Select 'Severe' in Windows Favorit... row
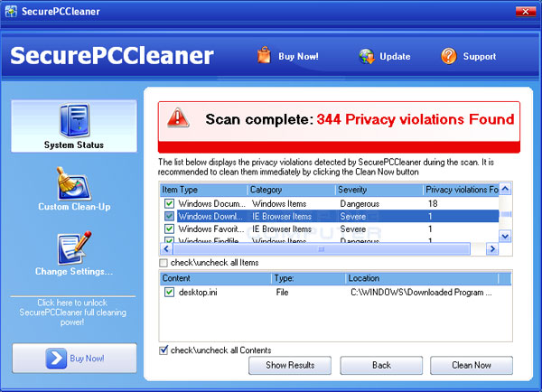 tap(352, 229)
